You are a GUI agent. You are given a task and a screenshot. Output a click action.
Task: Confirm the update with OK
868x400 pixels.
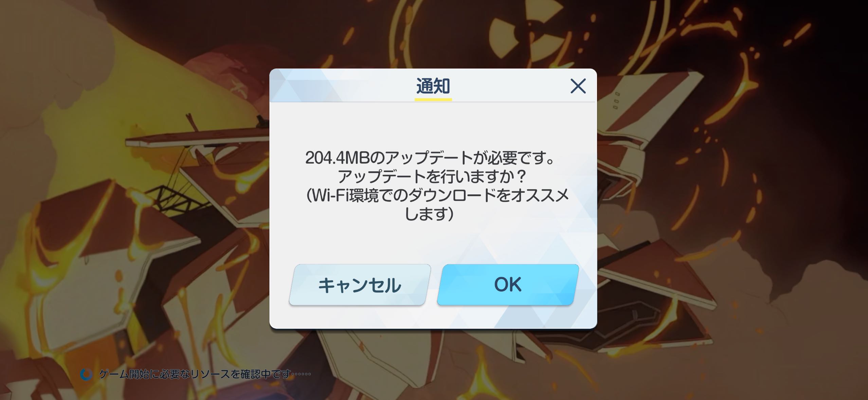point(508,285)
